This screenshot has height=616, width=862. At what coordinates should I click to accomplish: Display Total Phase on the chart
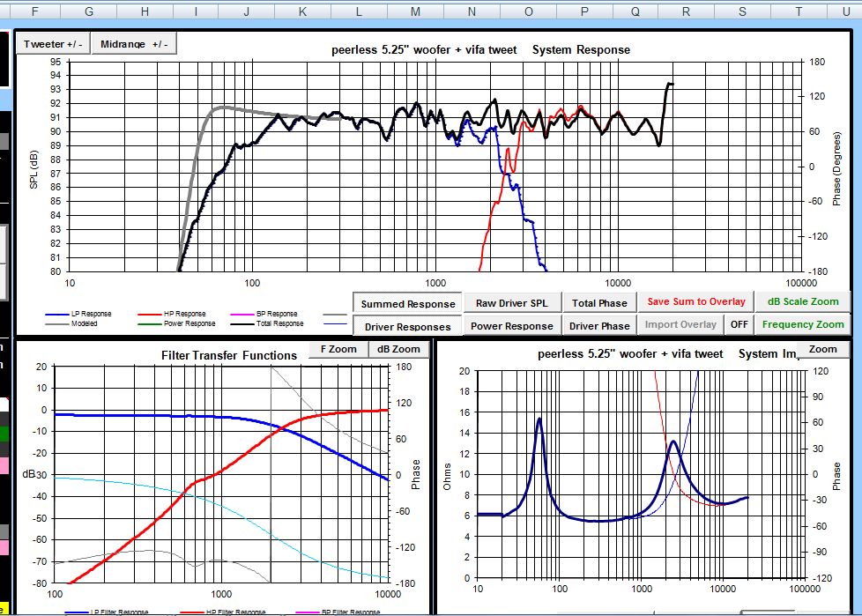coord(599,303)
